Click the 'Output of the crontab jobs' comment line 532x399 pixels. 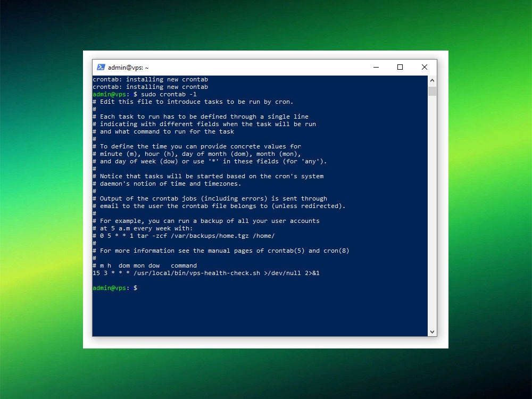pos(210,198)
